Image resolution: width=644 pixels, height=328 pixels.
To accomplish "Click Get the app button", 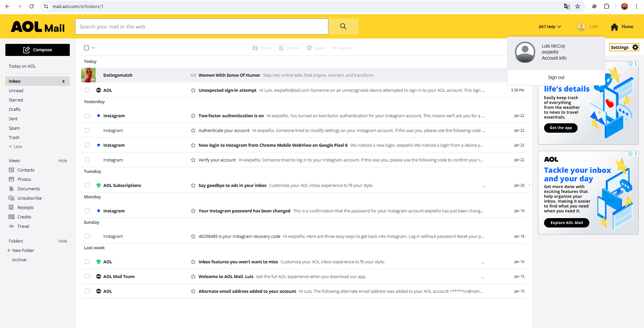I will [561, 128].
